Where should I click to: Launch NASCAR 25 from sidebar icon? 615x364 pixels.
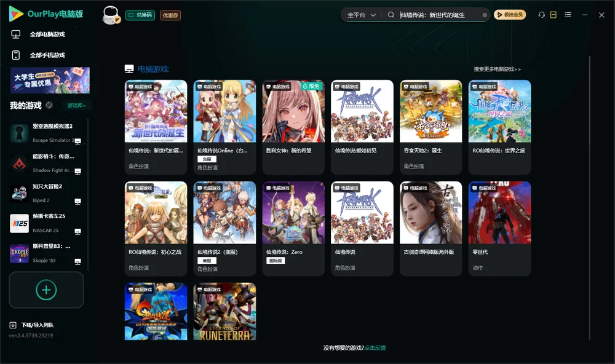[19, 224]
